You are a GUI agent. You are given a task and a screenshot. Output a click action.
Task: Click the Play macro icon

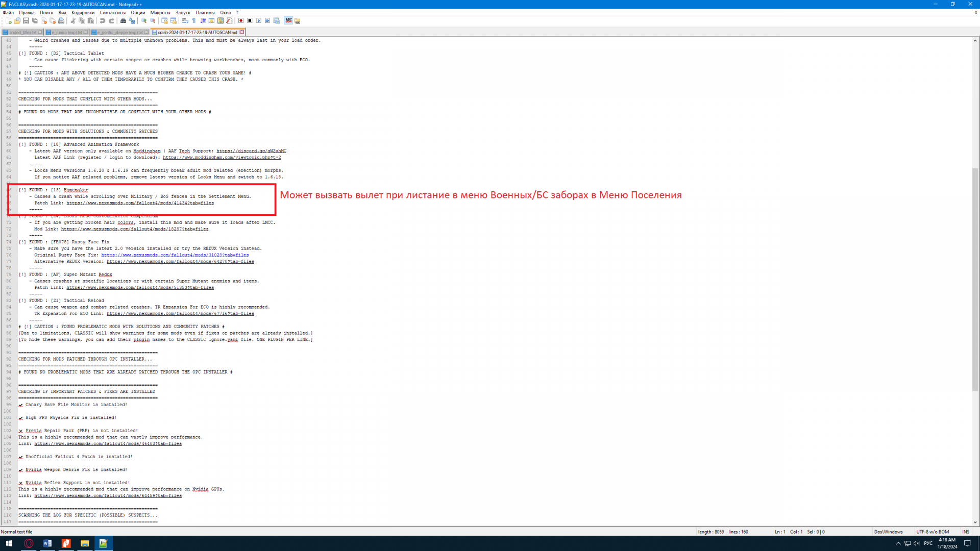259,21
